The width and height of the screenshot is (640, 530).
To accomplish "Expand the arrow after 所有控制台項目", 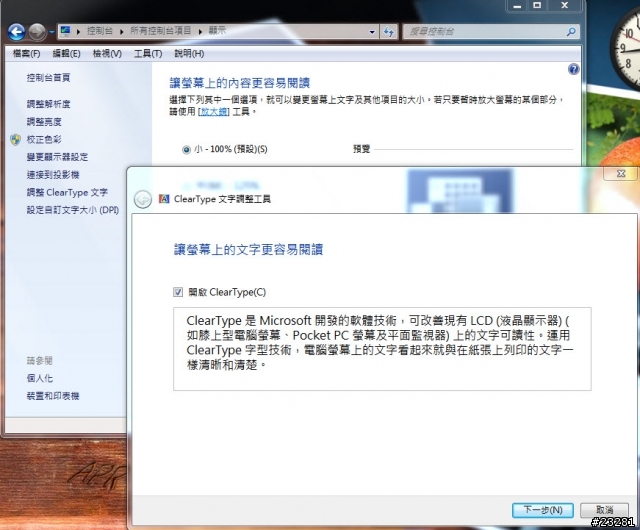I will 200,31.
